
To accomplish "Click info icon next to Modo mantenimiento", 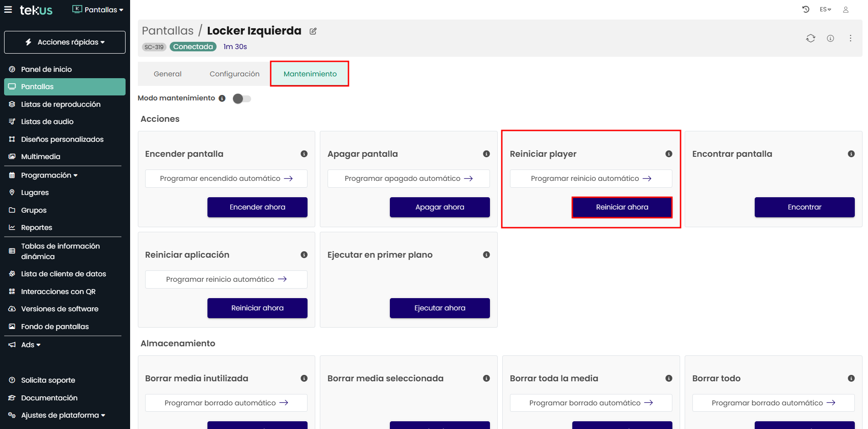I will [x=222, y=98].
